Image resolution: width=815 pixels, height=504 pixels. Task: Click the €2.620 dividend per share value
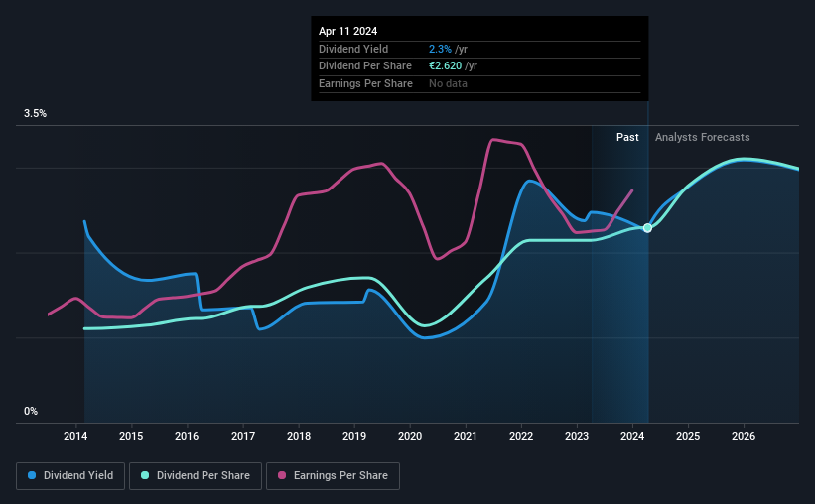[445, 66]
